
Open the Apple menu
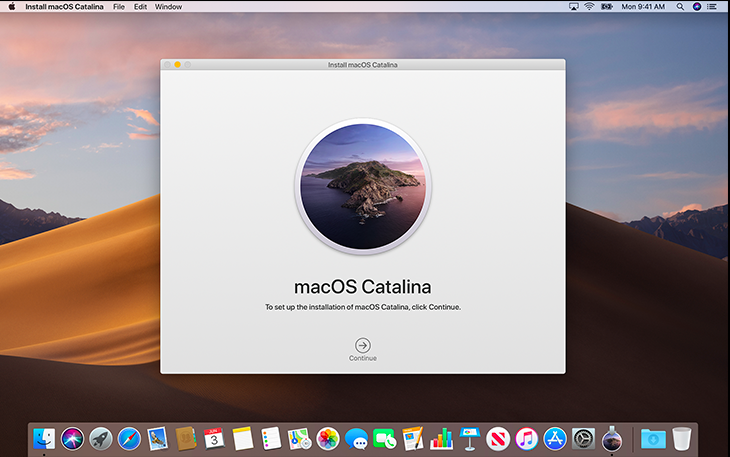tap(12, 7)
